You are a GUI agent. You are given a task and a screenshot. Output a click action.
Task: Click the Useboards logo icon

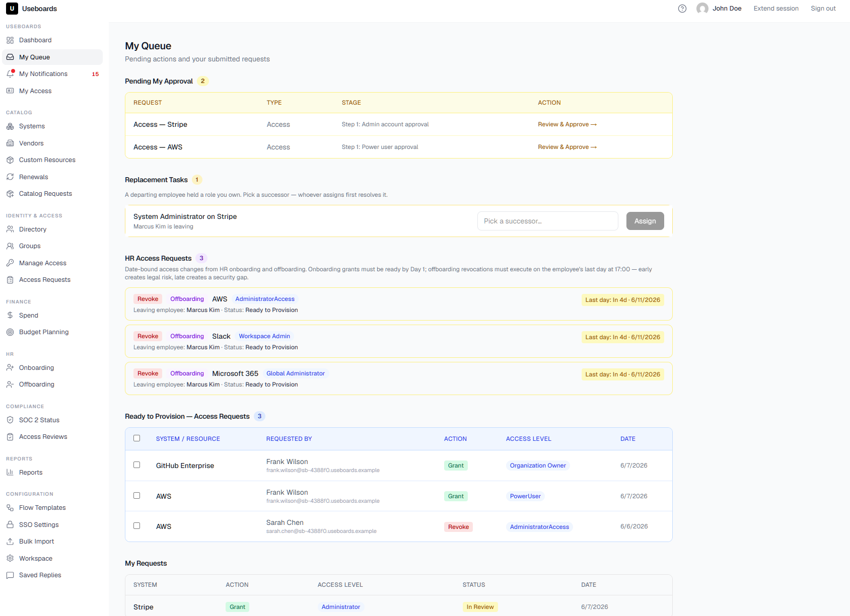click(12, 9)
